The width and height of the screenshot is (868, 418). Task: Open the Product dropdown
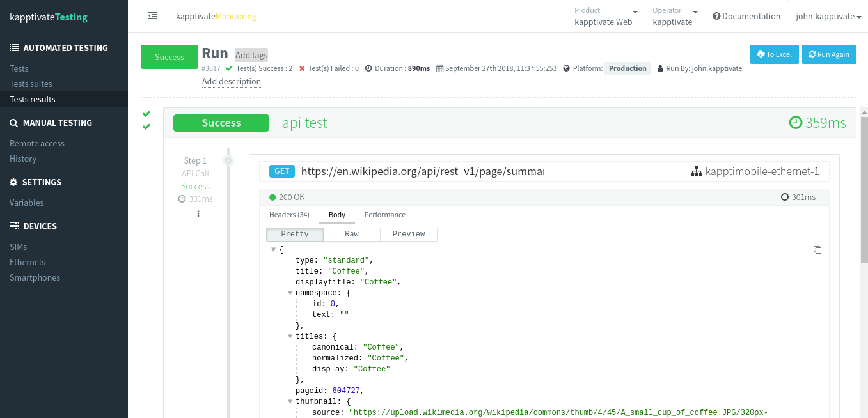[606, 16]
